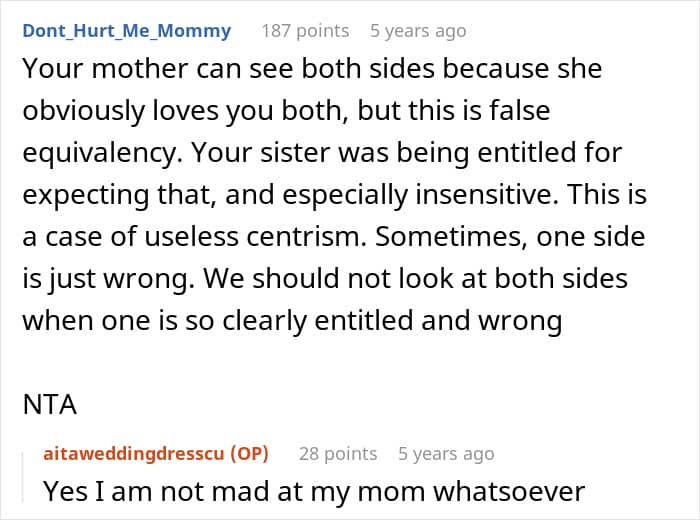Click the (OP) label beside aitaweddingdresscu

tap(250, 453)
